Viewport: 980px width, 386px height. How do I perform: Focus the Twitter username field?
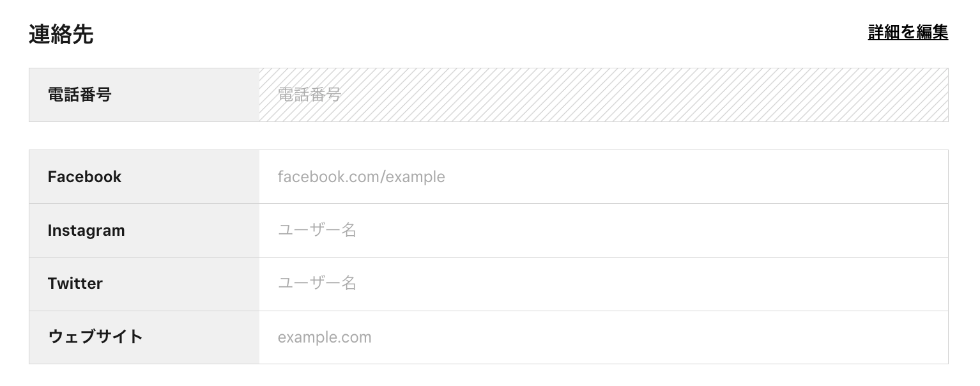click(x=603, y=284)
